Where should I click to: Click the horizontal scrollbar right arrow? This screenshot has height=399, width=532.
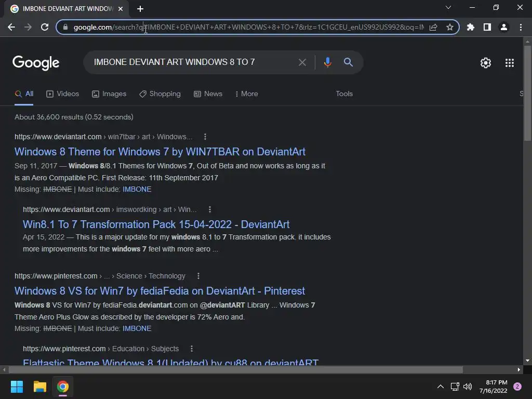pyautogui.click(x=519, y=369)
